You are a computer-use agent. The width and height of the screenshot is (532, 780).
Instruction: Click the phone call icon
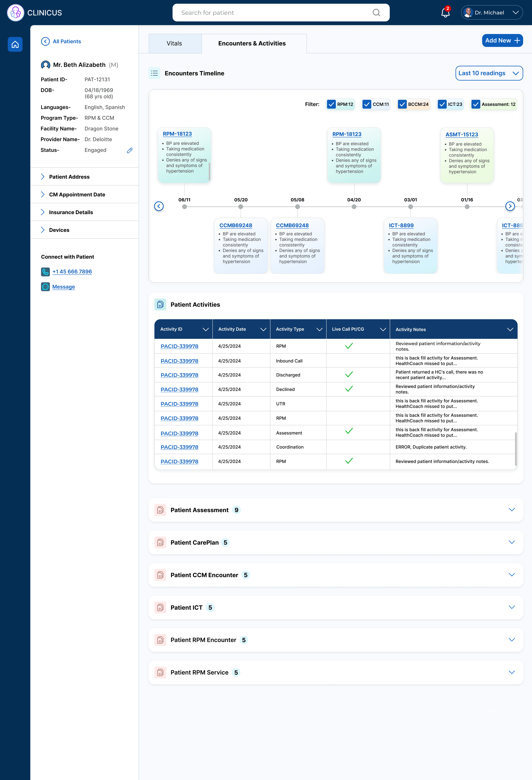(45, 272)
